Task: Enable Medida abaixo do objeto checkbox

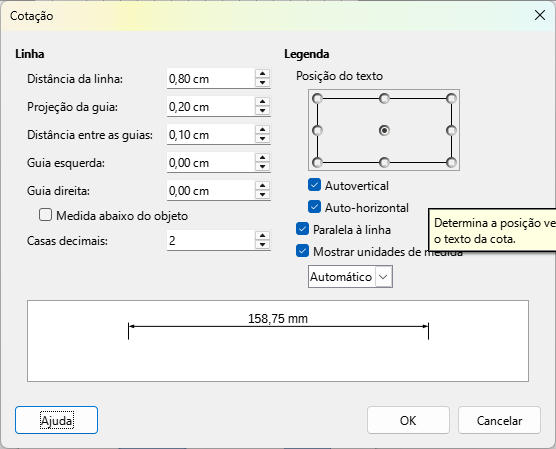Action: pos(45,215)
